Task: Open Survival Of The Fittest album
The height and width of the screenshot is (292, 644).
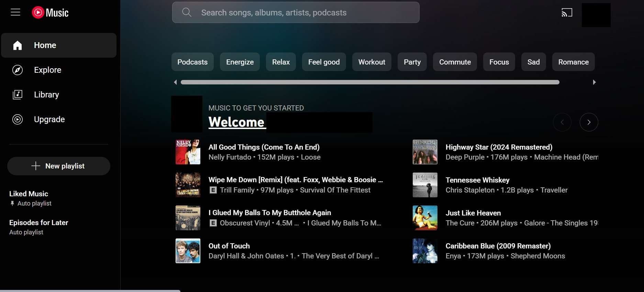Action: point(335,190)
